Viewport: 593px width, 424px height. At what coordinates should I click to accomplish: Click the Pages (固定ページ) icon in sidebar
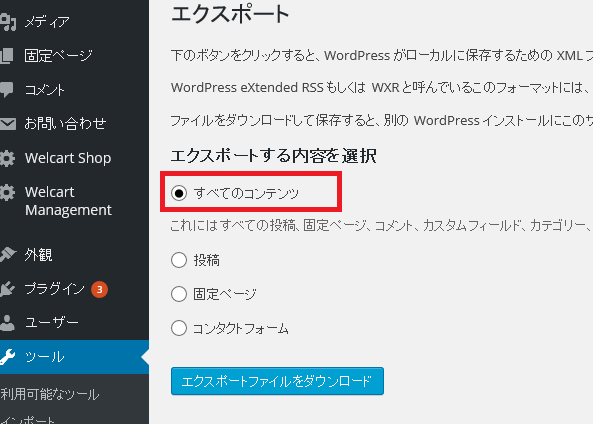[x=7, y=56]
